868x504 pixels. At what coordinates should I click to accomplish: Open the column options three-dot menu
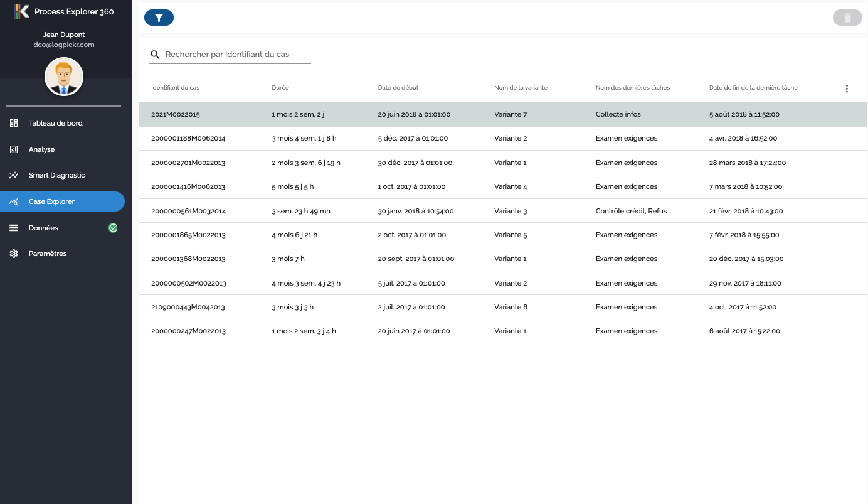[x=847, y=88]
